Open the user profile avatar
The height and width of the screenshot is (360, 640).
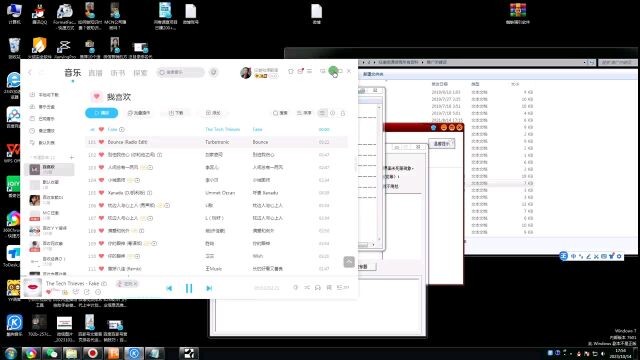245,73
